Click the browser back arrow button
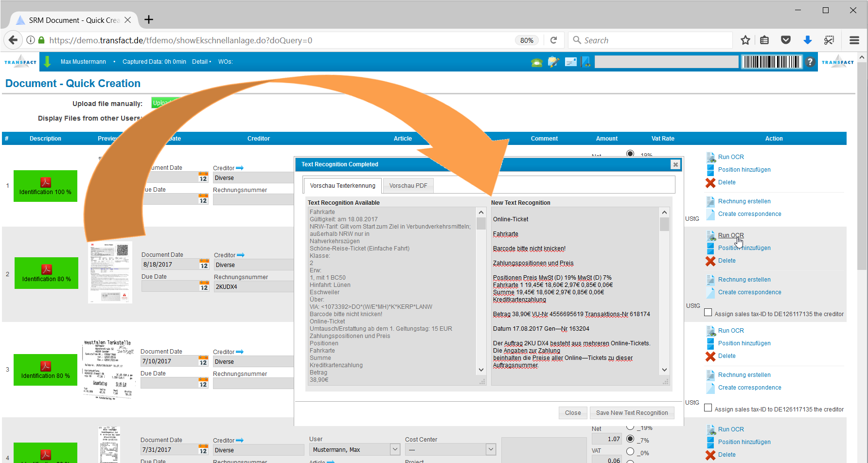The width and height of the screenshot is (868, 463). pos(13,40)
